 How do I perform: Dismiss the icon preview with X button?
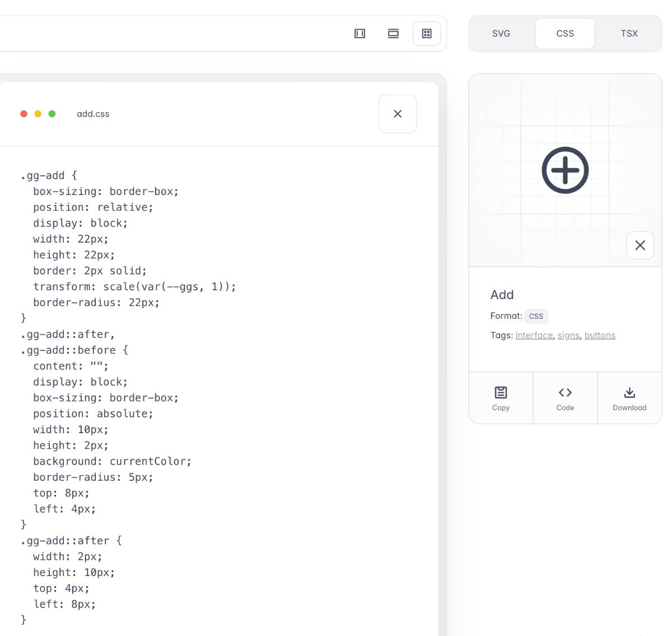640,245
